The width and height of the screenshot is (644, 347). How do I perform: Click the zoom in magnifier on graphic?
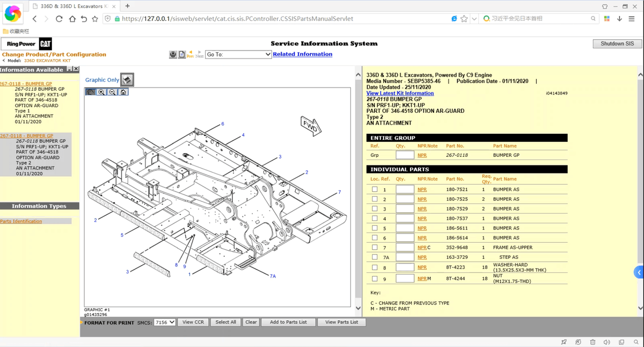[101, 92]
